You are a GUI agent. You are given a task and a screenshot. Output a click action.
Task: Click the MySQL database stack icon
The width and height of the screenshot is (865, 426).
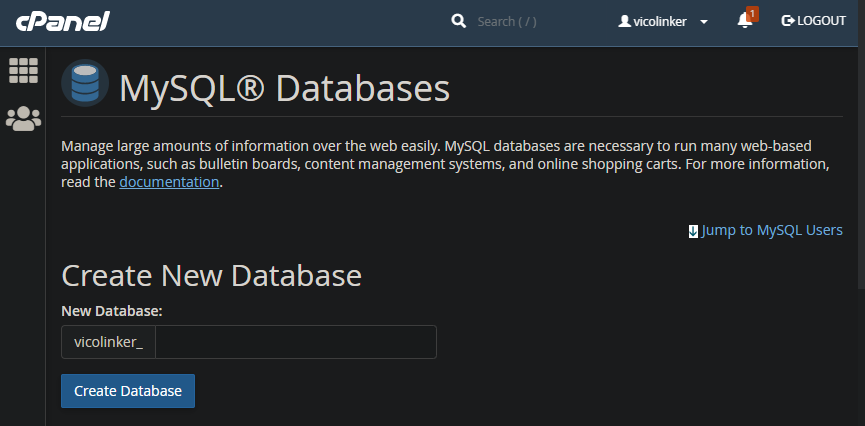[85, 83]
